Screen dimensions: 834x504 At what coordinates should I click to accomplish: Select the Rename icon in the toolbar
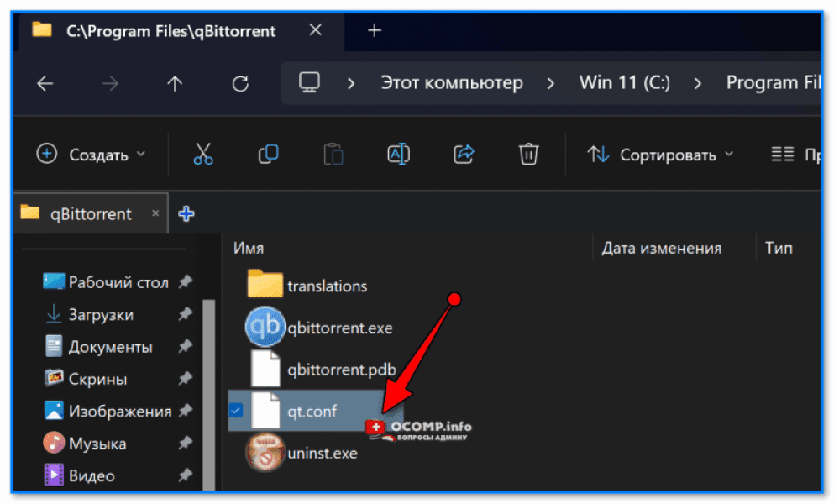pyautogui.click(x=398, y=154)
